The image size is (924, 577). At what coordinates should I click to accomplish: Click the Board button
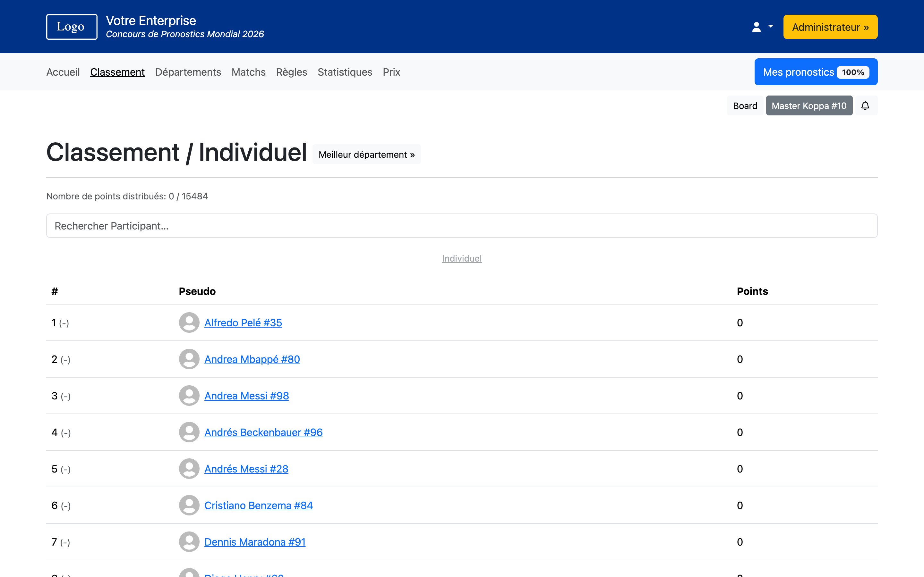tap(745, 106)
